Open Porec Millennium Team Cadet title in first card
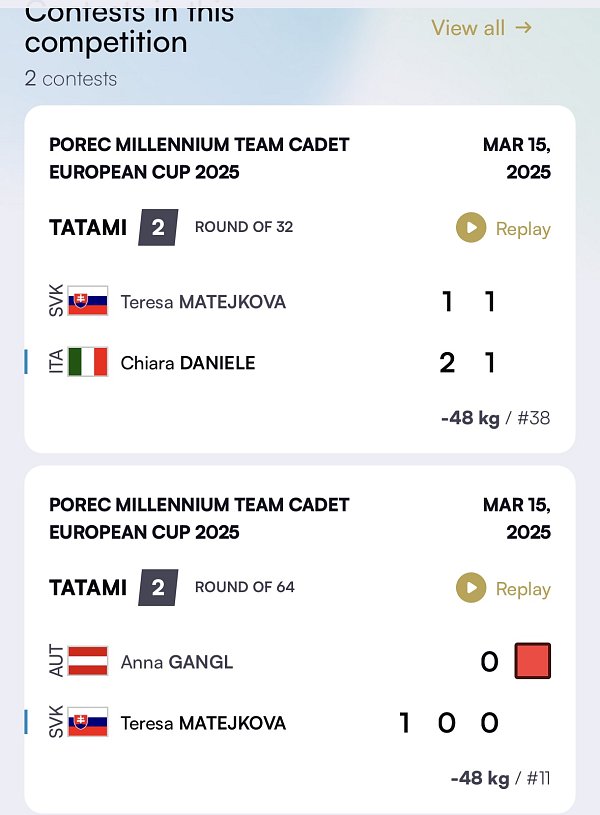The width and height of the screenshot is (600, 815). [199, 158]
